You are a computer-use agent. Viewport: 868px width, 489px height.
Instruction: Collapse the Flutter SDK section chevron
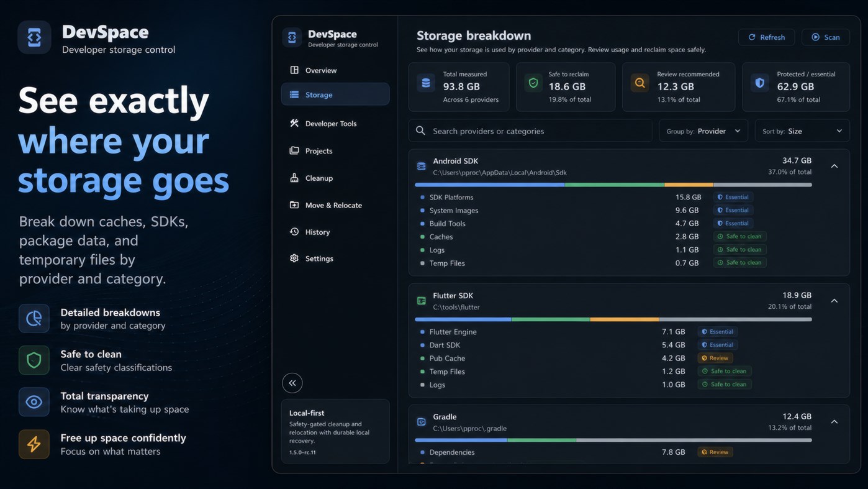point(834,301)
